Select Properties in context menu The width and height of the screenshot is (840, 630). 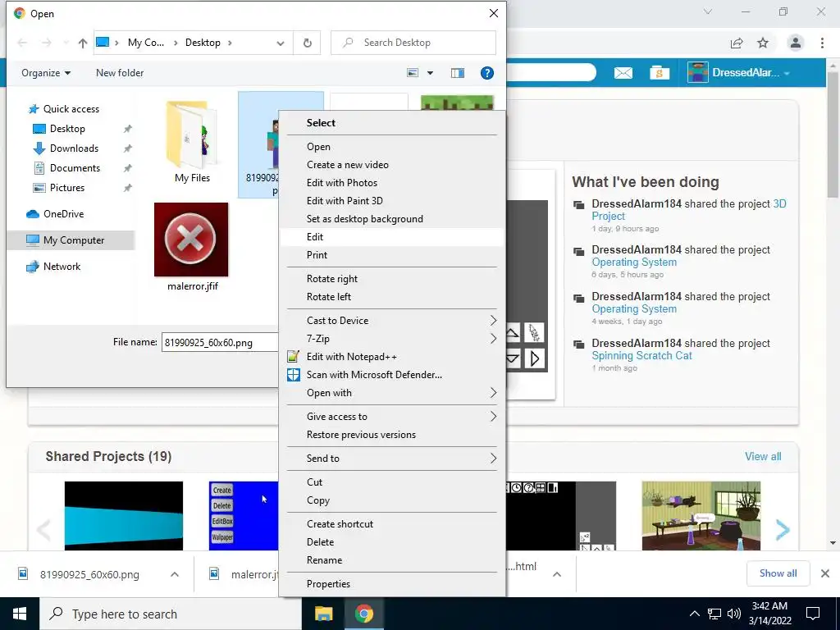point(391,584)
